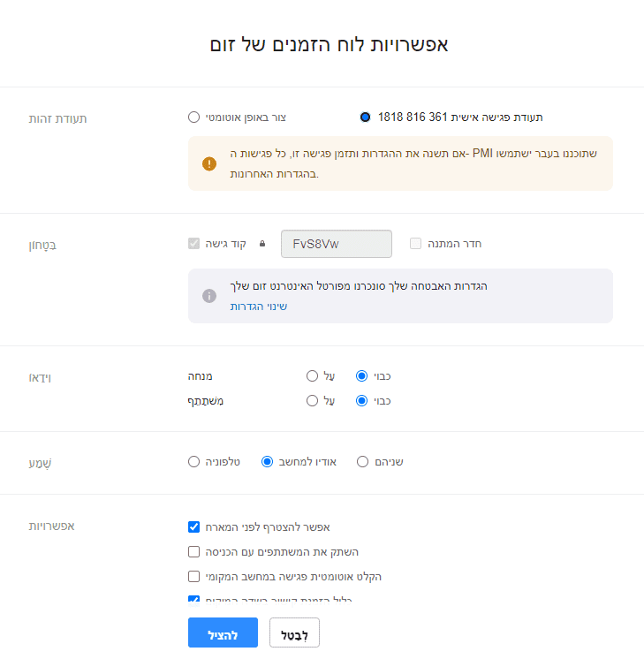
Task: Turn host video on (מנחה על)
Action: (312, 375)
